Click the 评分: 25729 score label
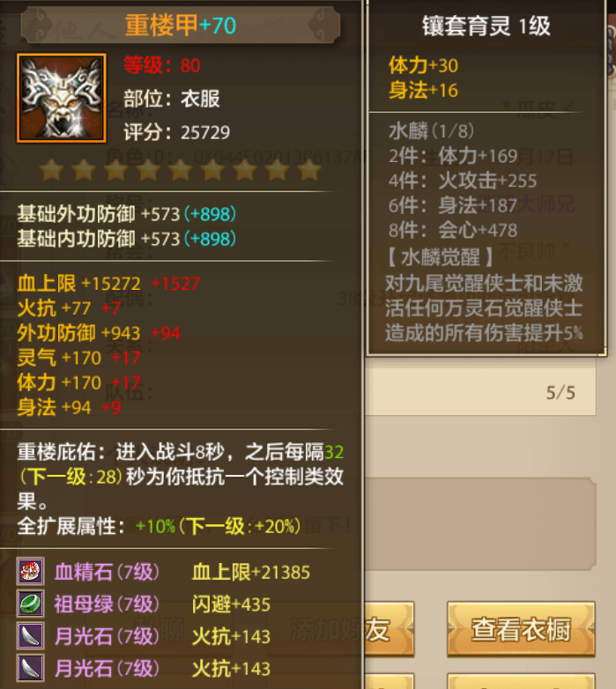The height and width of the screenshot is (689, 616). [176, 132]
